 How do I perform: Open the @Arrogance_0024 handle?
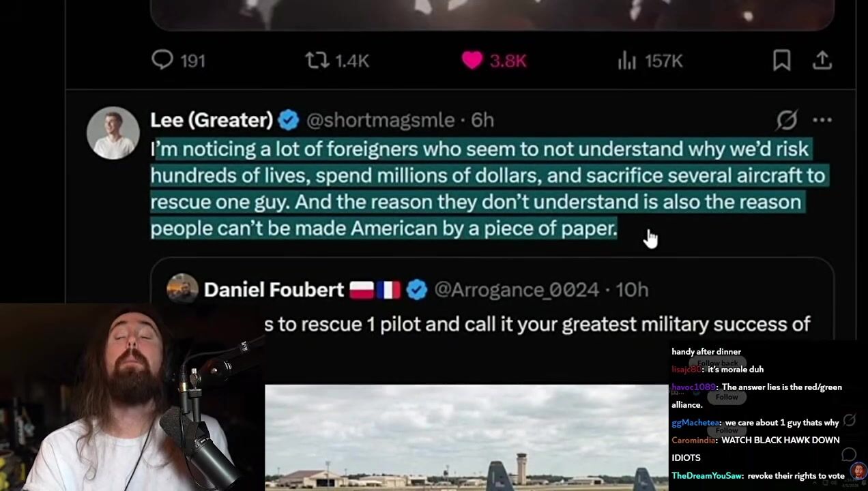(517, 290)
